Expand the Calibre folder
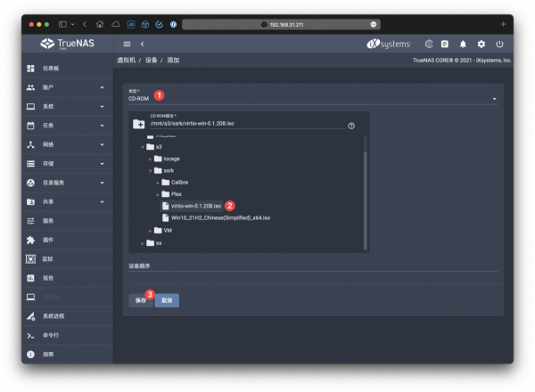The height and width of the screenshot is (392, 535). click(x=158, y=183)
